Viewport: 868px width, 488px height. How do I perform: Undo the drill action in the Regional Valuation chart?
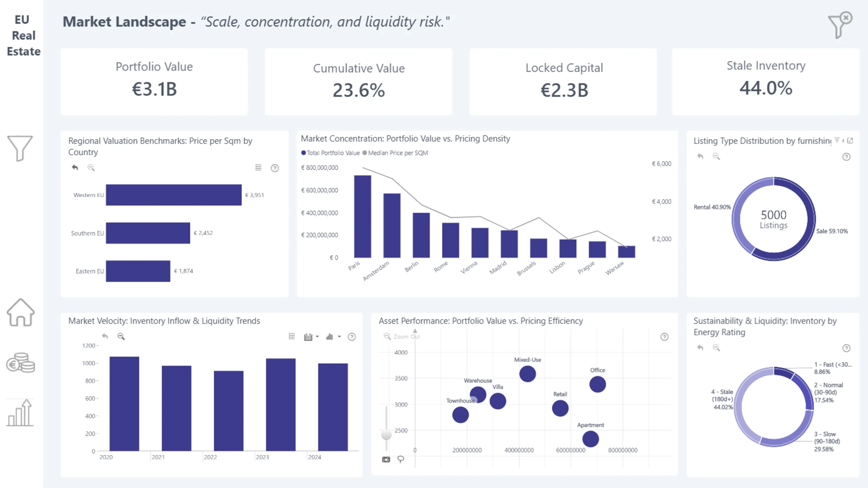[75, 168]
